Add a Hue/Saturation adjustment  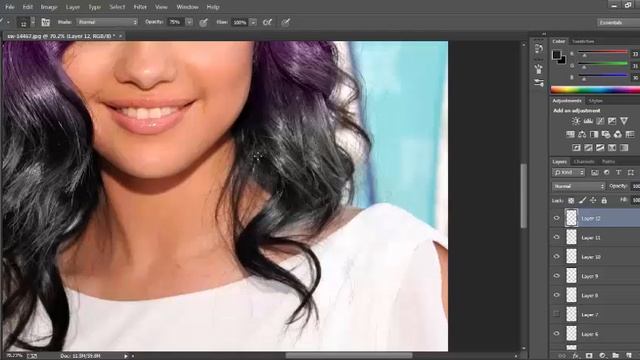click(570, 134)
